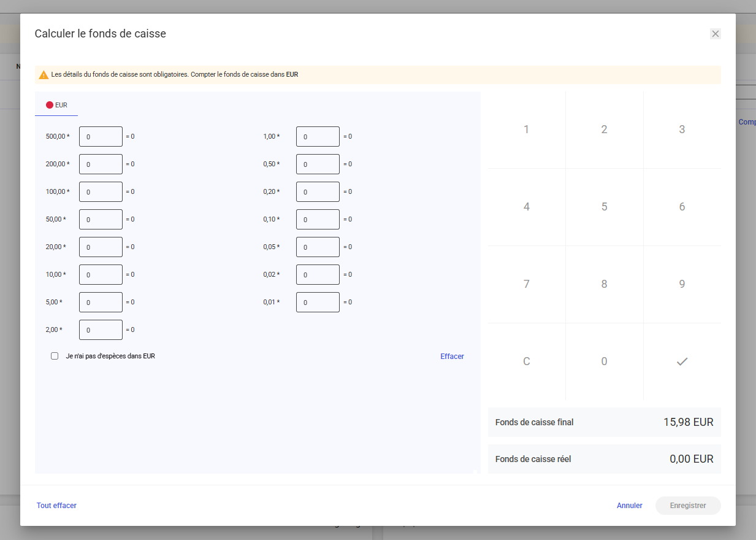756x540 pixels.
Task: Close the Calculer le fonds de caisse dialog
Action: point(716,34)
